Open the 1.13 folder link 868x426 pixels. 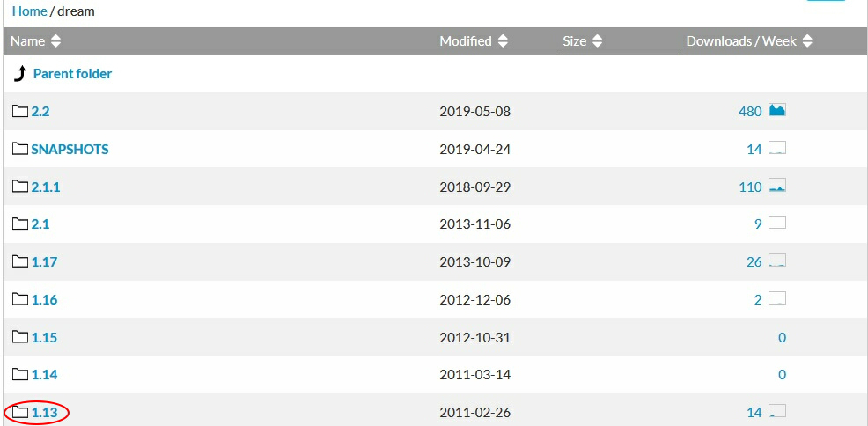point(44,413)
